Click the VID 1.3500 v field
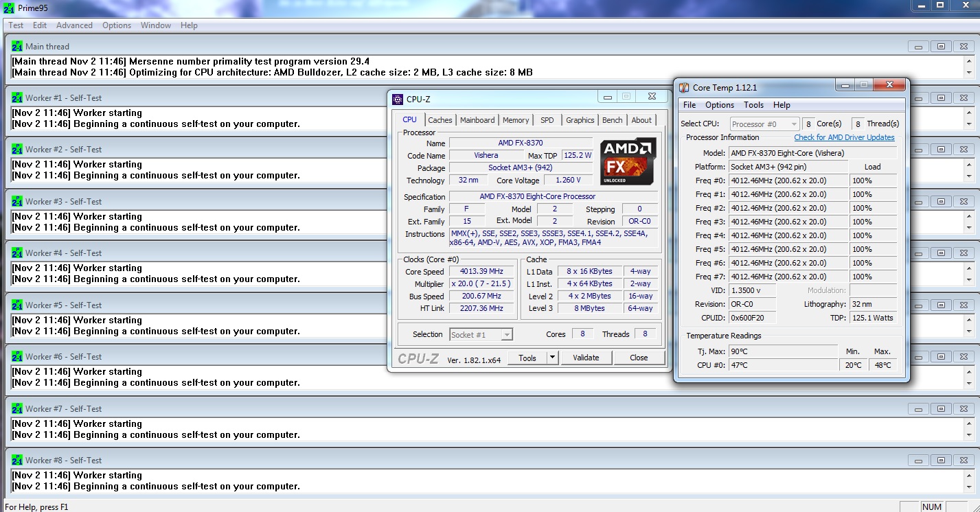Viewport: 980px width, 512px height. [x=753, y=290]
